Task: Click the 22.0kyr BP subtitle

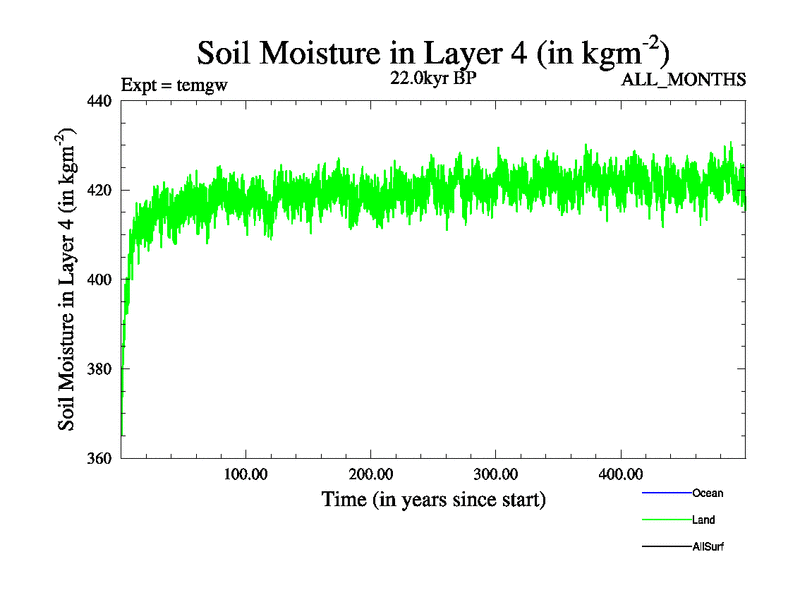Action: [x=432, y=80]
